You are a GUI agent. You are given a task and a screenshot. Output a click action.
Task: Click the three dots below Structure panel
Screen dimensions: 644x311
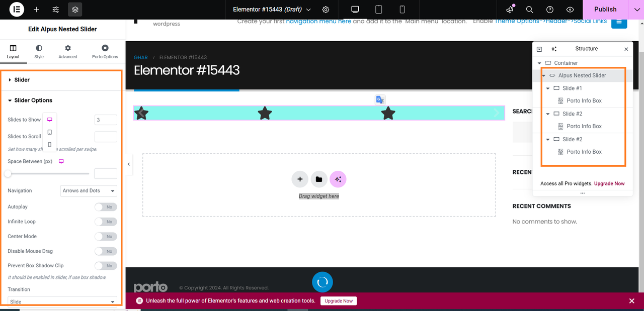point(583,193)
